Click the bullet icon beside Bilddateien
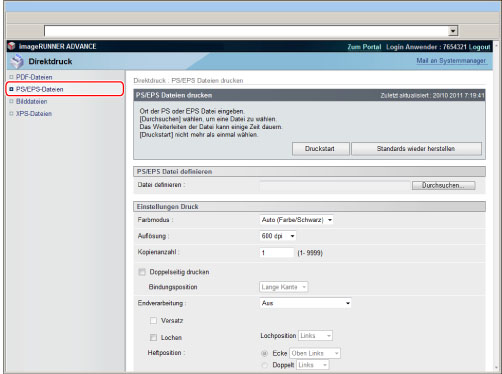 click(11, 101)
